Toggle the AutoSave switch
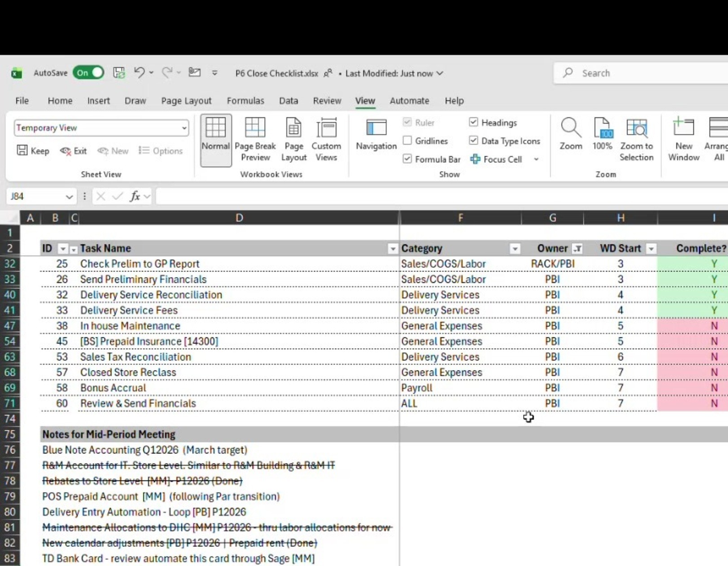This screenshot has height=566, width=728. click(x=89, y=73)
